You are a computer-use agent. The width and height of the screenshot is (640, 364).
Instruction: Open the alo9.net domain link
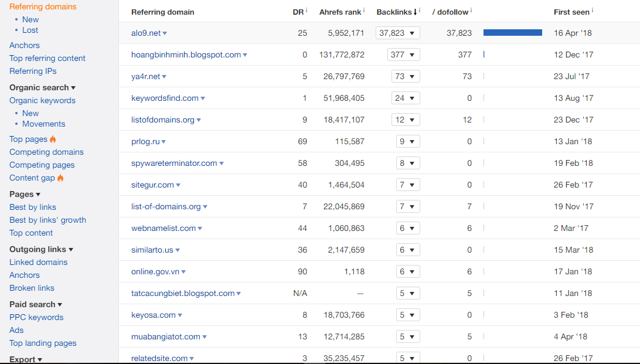coord(146,33)
